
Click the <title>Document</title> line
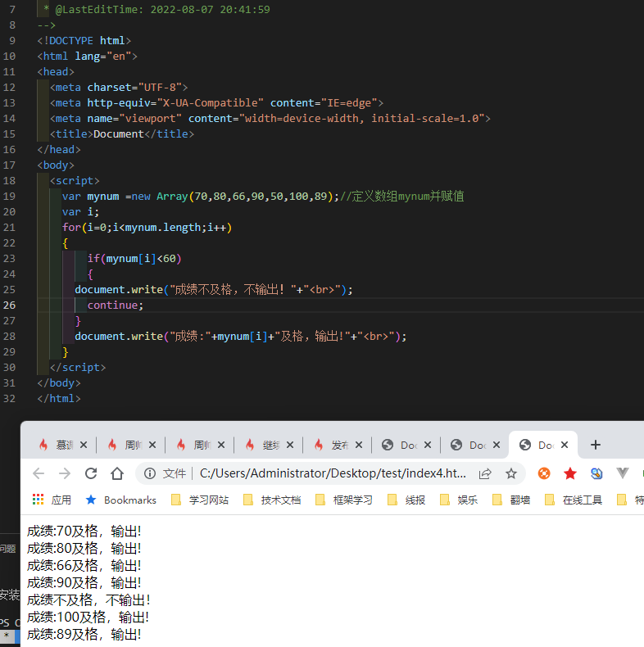(122, 133)
